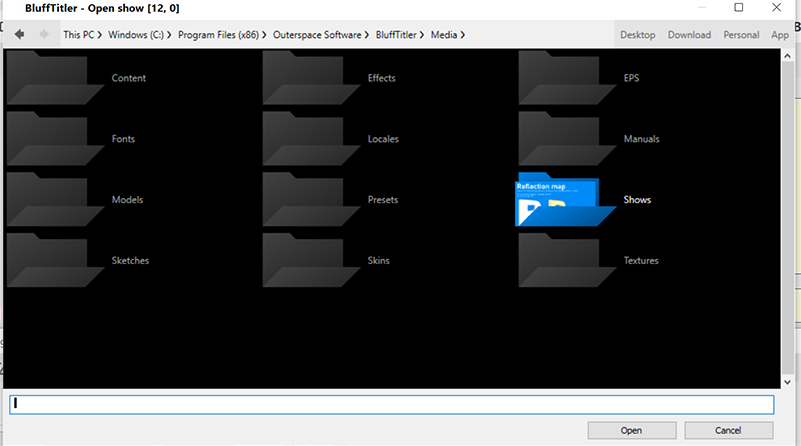Close the Open show dialog
The image size is (801, 446).
(x=776, y=7)
